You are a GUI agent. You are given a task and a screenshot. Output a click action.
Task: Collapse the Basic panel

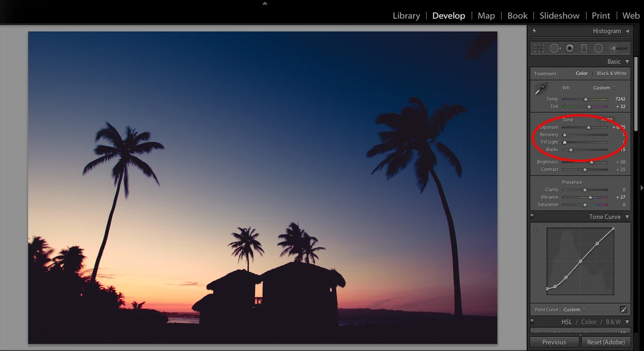click(x=627, y=61)
